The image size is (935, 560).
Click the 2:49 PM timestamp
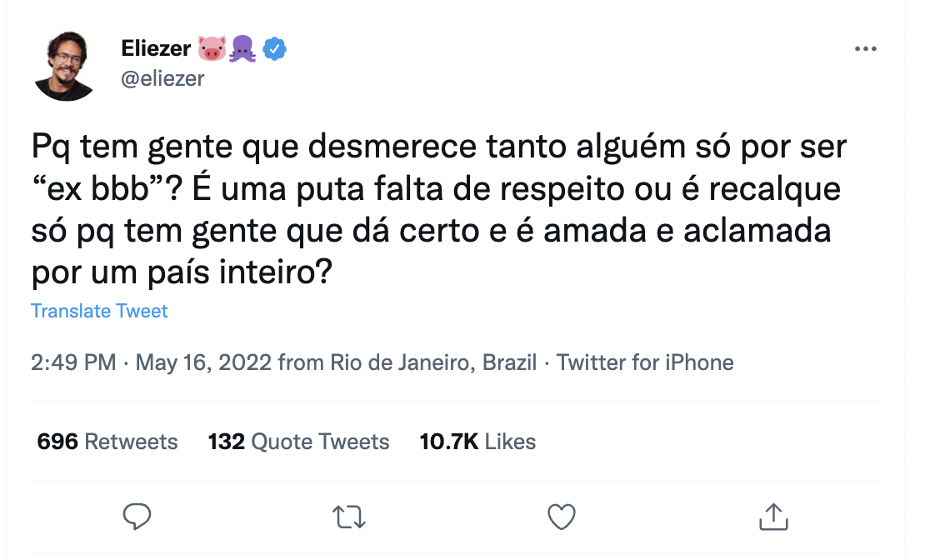[x=72, y=362]
